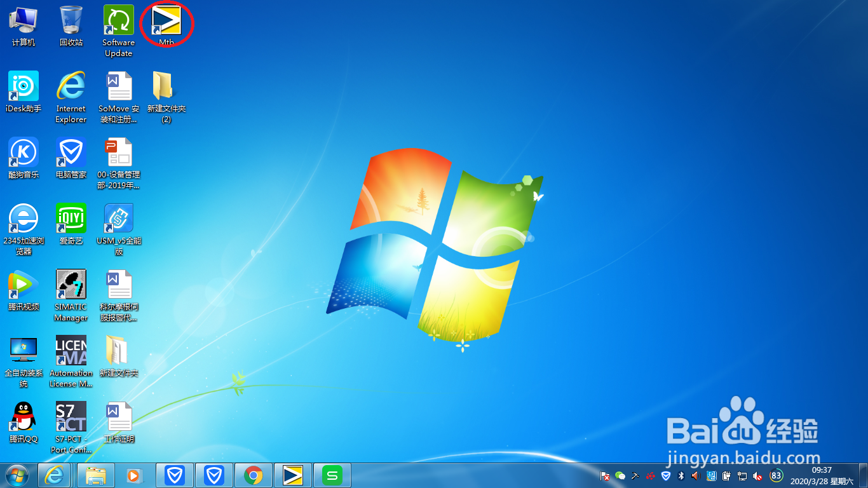
Task: Open 电脑管家 shield in system tray
Action: (x=666, y=475)
